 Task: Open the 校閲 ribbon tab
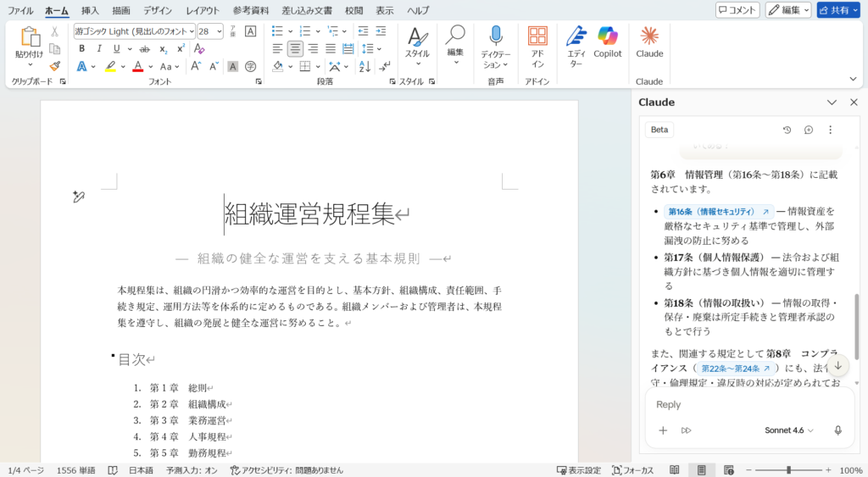[353, 10]
